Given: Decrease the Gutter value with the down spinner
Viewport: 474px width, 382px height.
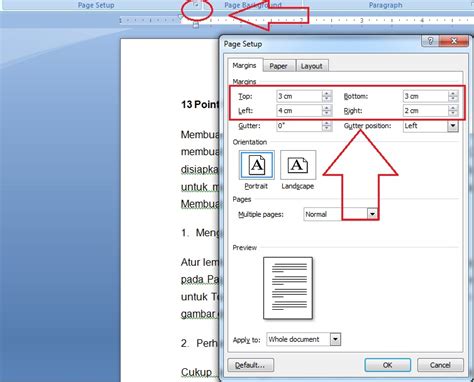Looking at the screenshot, I should 327,129.
